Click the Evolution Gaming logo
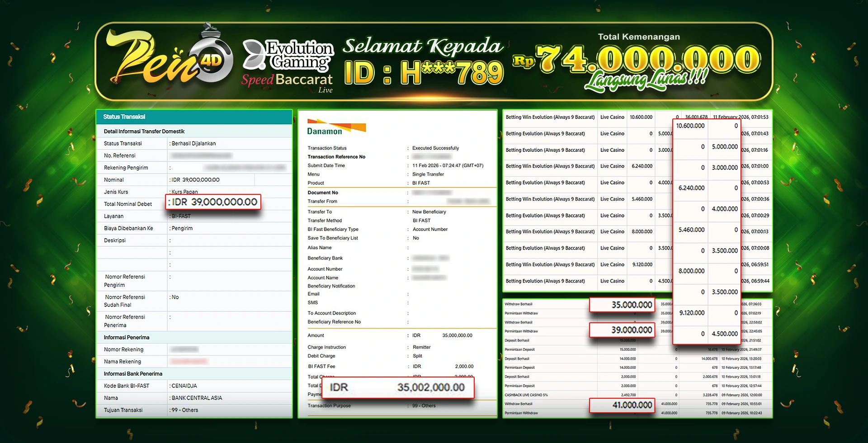 coord(288,55)
